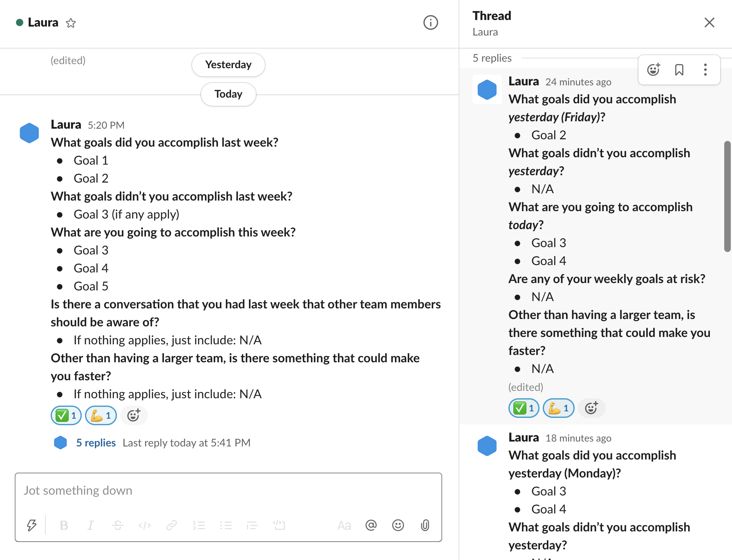732x560 pixels.
Task: Open the Yesterday date dropdown
Action: click(228, 65)
